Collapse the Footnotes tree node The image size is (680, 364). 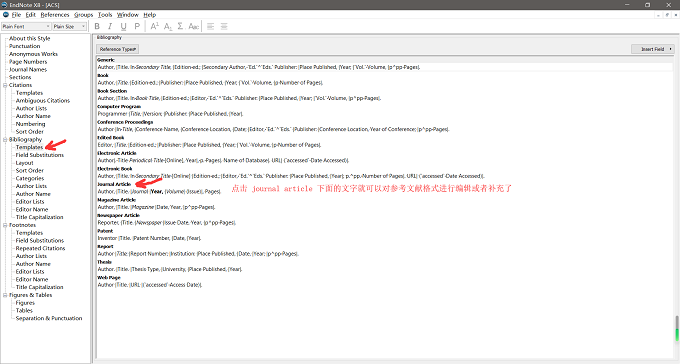[x=5, y=225]
